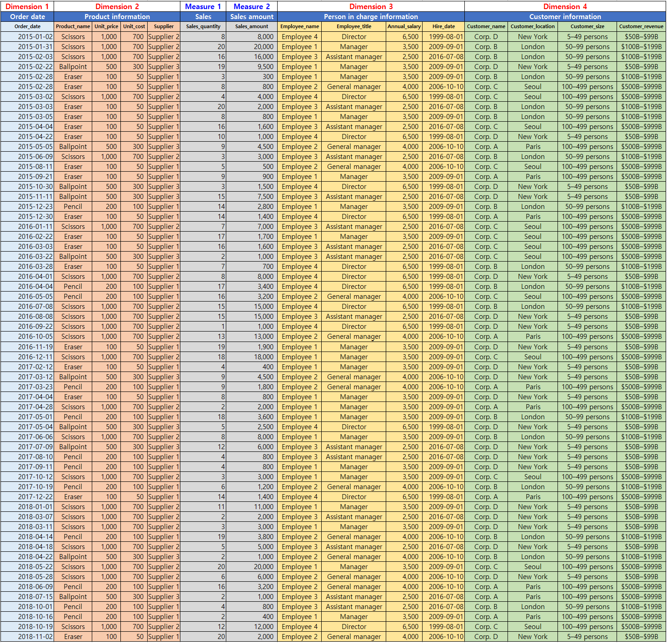Click the date cell 2017-07-09
This screenshot has height=644, width=667.
click(27, 447)
